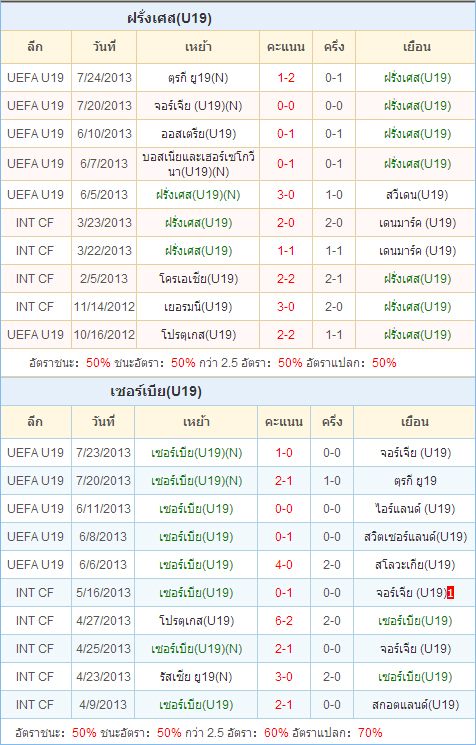Open เยอรมนี(U19) team link

click(198, 307)
